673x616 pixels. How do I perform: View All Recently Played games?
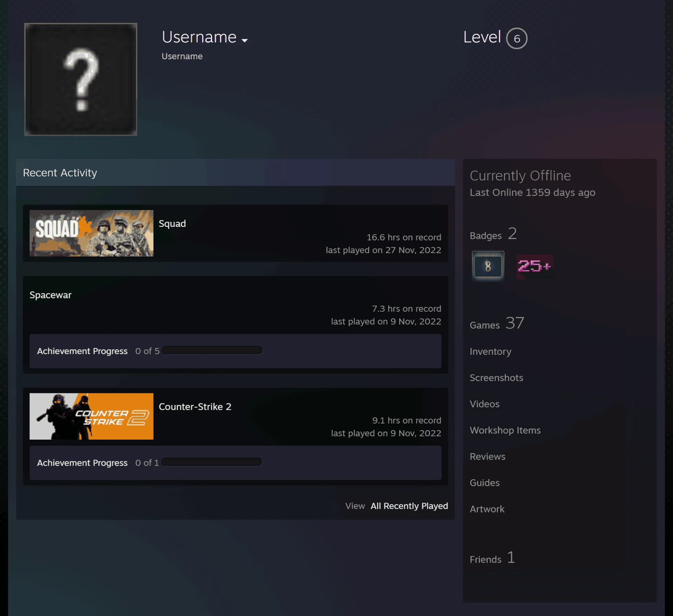[409, 506]
